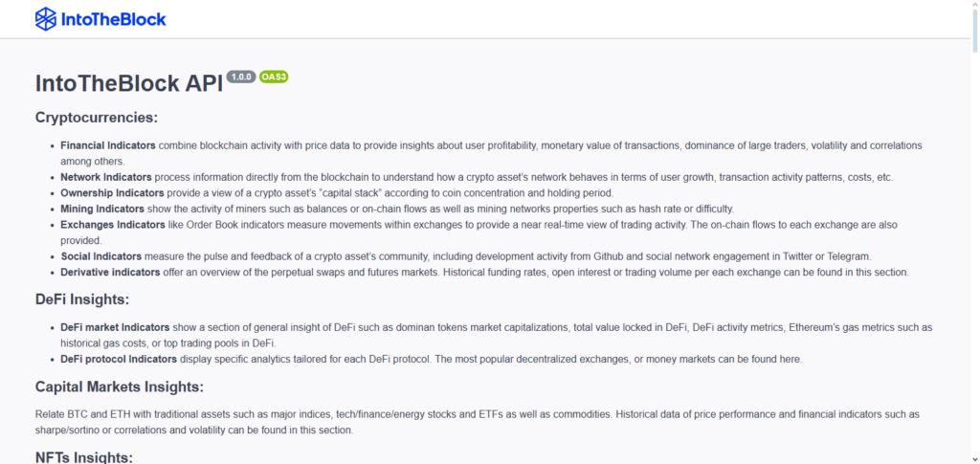
Task: Click the bold DeFi protocol Indicators term
Action: coord(119,360)
